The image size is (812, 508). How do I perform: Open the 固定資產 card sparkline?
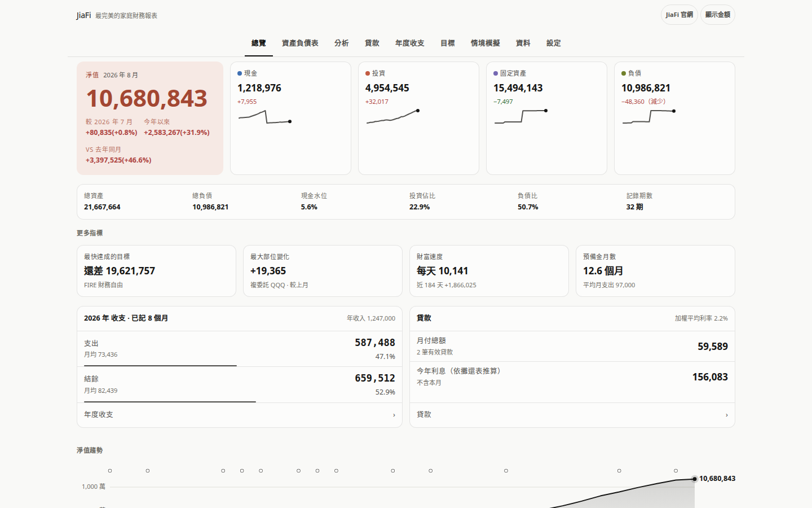[x=520, y=117]
